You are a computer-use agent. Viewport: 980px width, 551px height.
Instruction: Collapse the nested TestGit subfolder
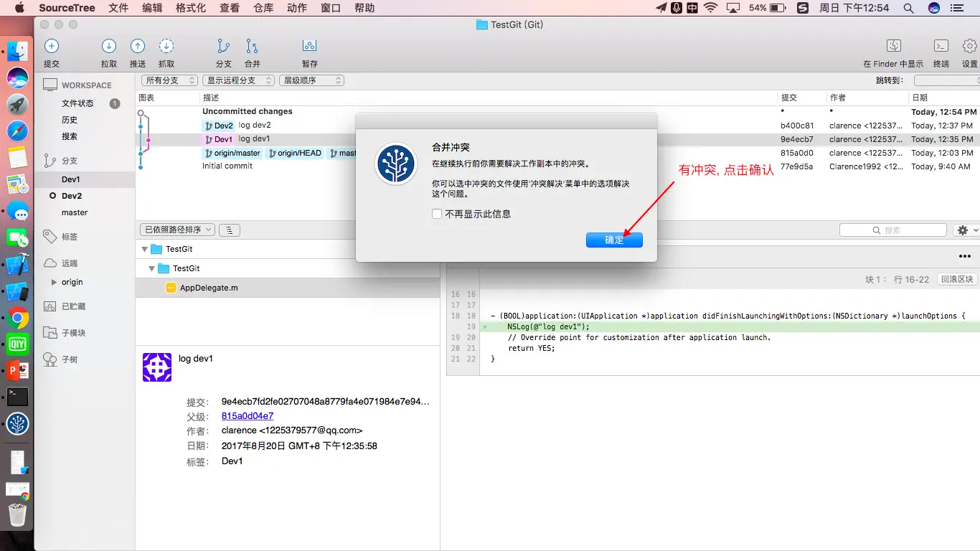(151, 268)
